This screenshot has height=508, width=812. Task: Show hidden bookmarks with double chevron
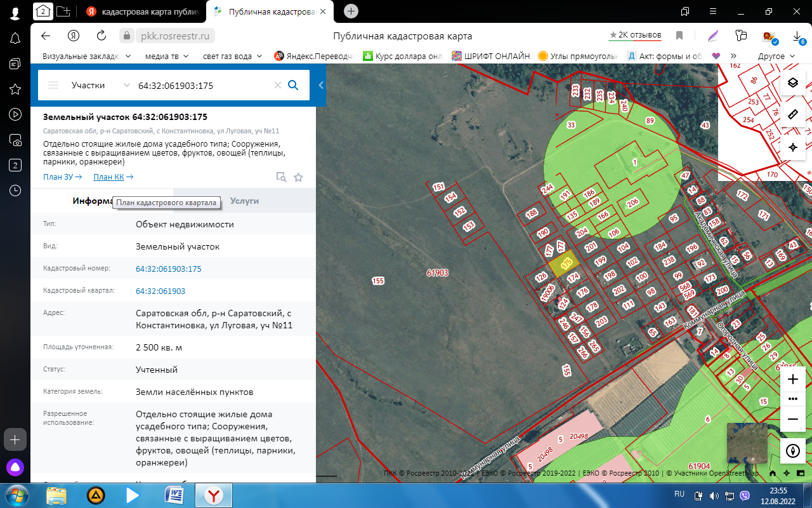[734, 56]
